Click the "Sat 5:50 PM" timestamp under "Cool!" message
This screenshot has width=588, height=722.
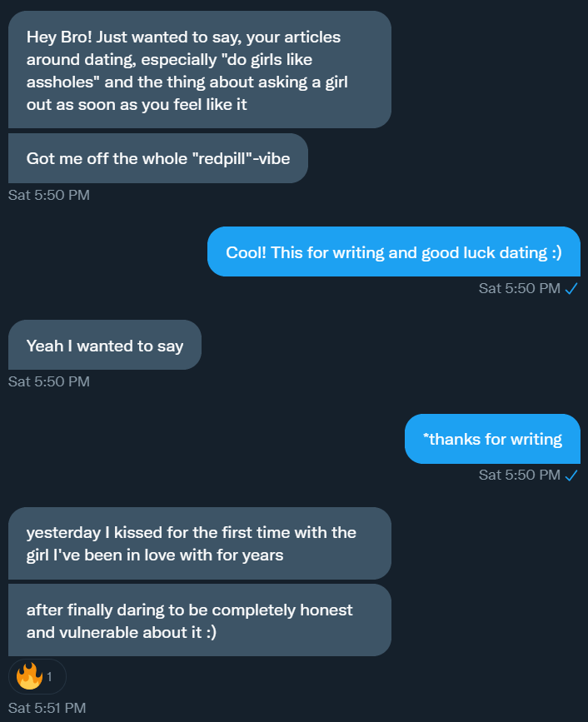(x=519, y=288)
